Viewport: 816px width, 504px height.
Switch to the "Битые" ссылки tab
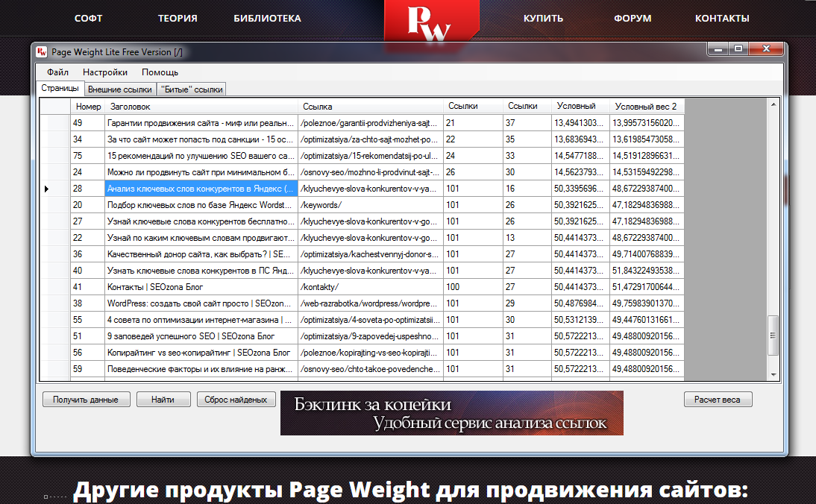189,89
